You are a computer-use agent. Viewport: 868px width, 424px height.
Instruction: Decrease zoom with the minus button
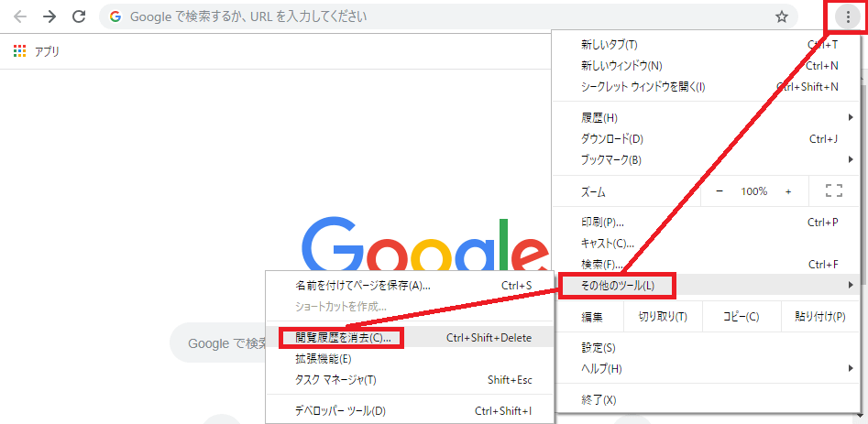point(720,191)
